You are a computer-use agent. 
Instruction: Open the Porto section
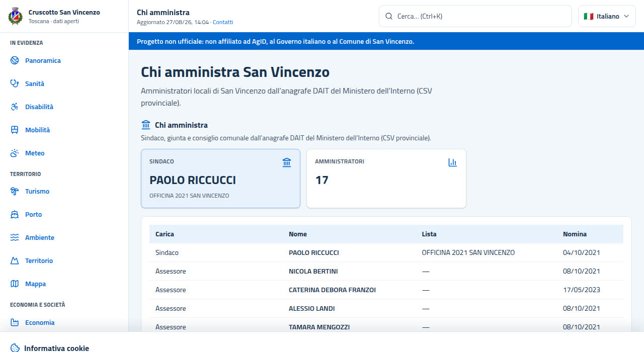(x=64, y=215)
